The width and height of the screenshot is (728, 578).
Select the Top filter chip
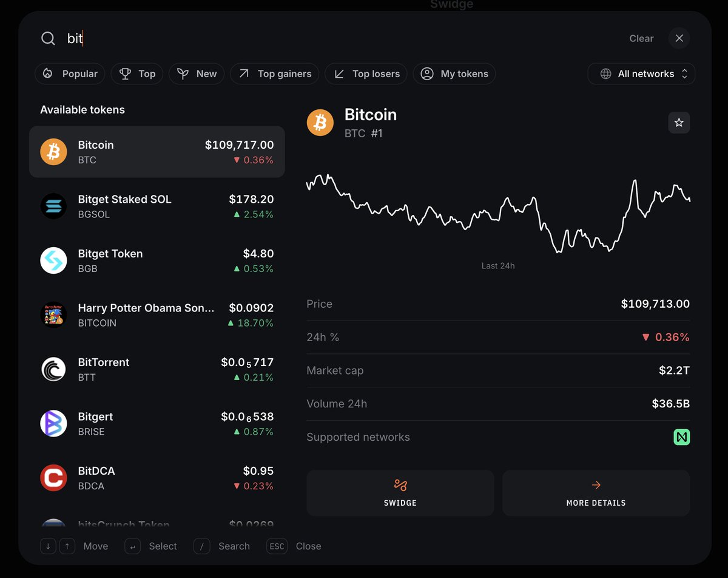pos(137,73)
